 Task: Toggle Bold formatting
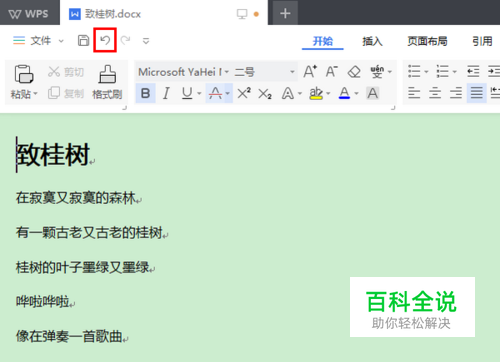[x=145, y=93]
